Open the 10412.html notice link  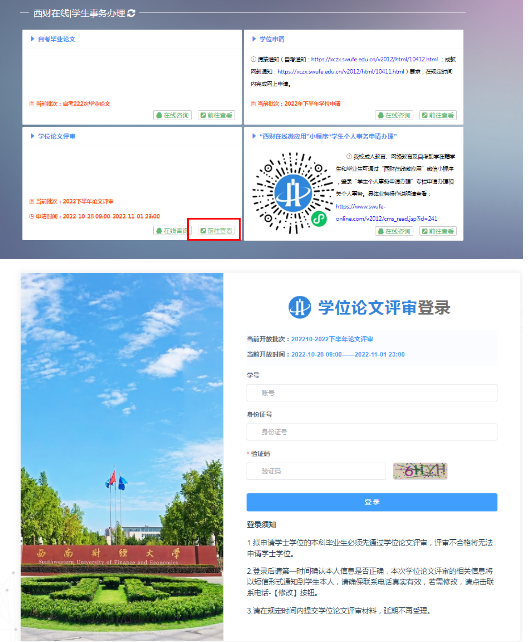(x=374, y=59)
